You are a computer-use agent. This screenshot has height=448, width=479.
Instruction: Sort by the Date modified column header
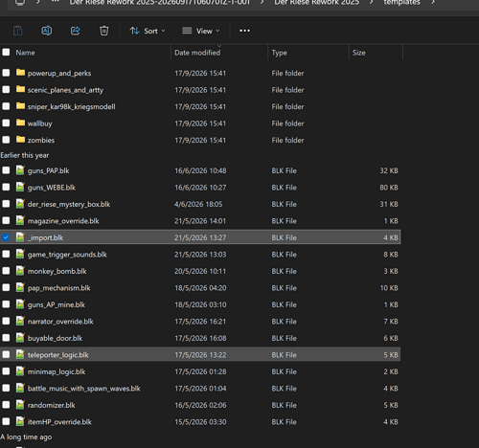pos(197,53)
